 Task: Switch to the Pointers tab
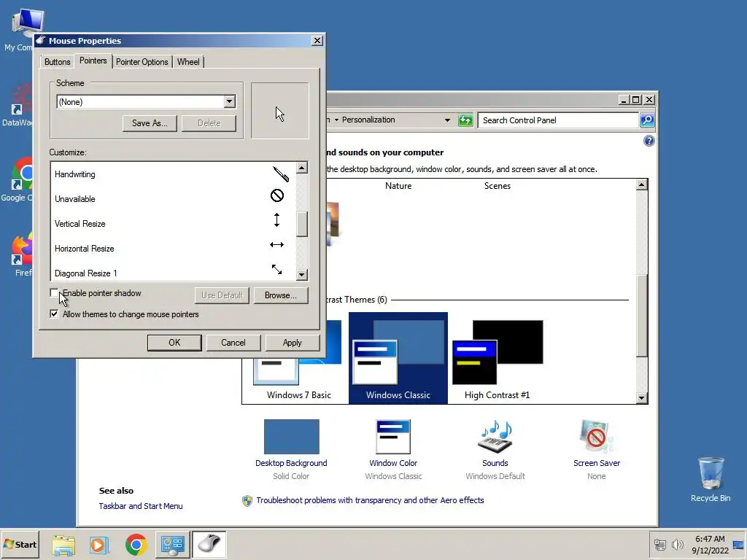(93, 61)
